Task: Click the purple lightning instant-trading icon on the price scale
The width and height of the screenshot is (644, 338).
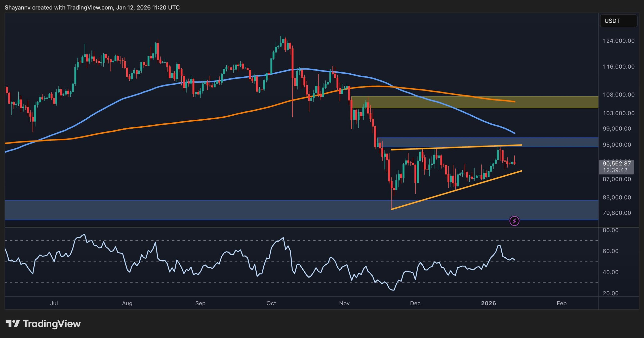Action: coord(514,221)
